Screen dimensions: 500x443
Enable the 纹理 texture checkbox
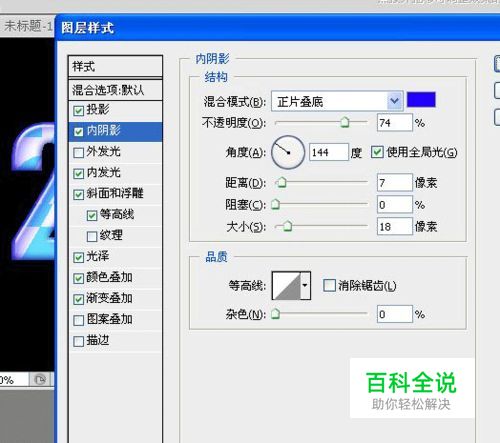pyautogui.click(x=92, y=236)
